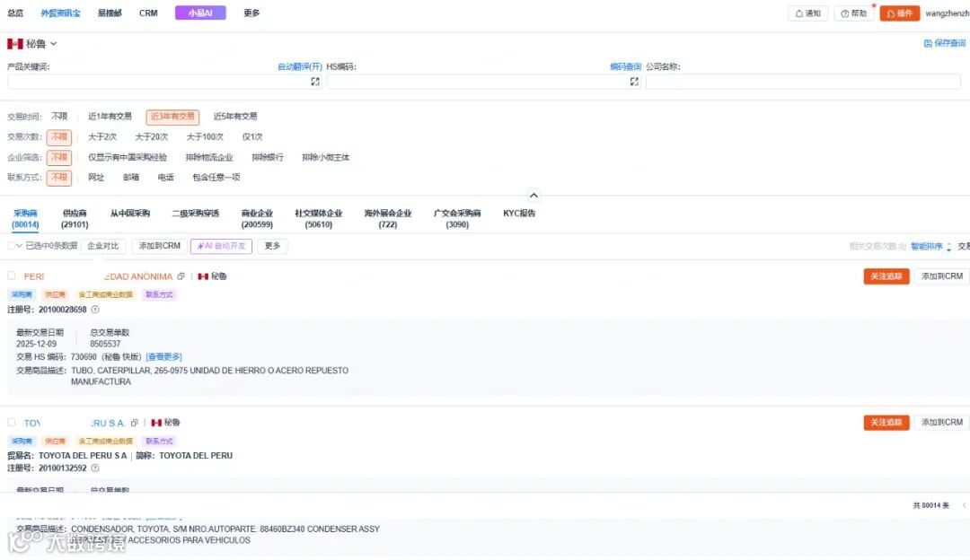970x560 pixels.
Task: Click into the 公司名称 input field
Action: pos(803,82)
